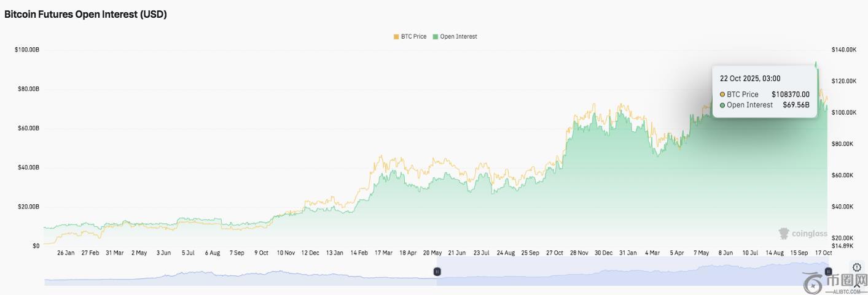This screenshot has width=868, height=295.
Task: Click the right range slider handle
Action: point(828,271)
